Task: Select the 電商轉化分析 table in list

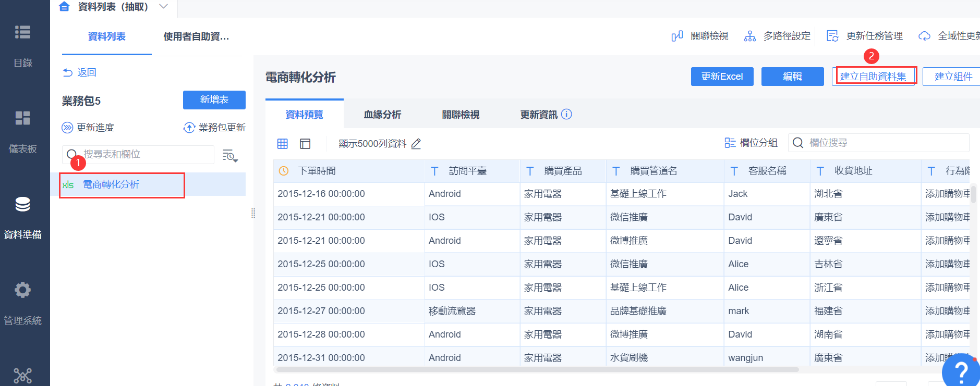Action: [111, 184]
